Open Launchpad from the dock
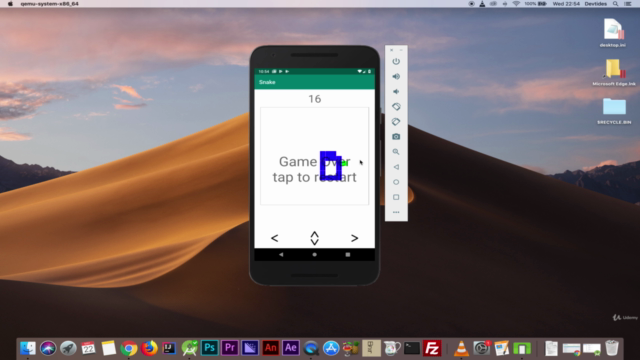This screenshot has width=640, height=360. (68, 348)
